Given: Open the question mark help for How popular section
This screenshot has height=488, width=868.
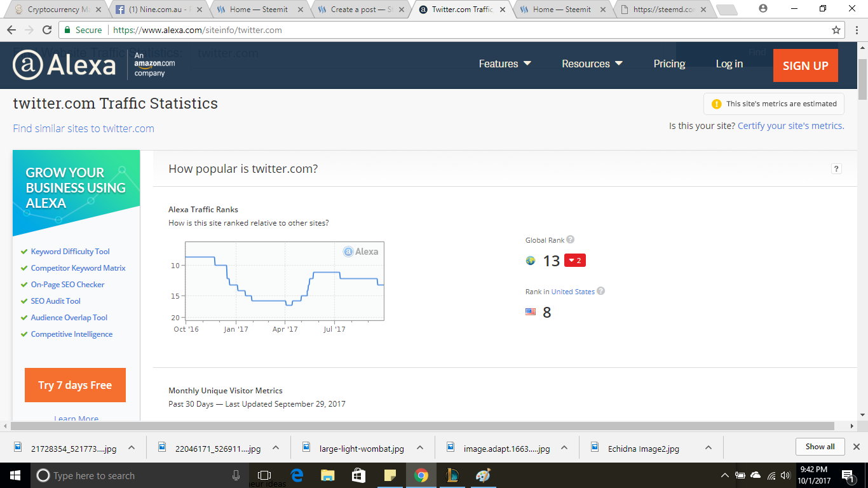Looking at the screenshot, I should [836, 168].
